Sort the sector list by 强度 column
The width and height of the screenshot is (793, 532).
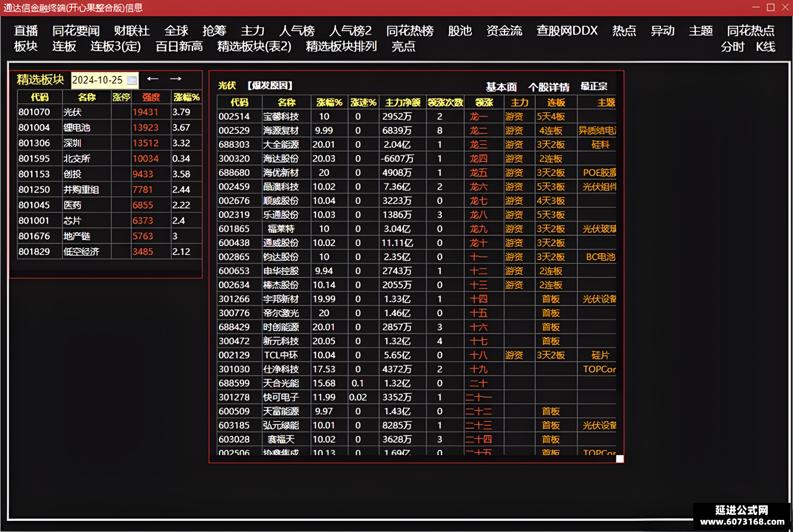pyautogui.click(x=151, y=97)
